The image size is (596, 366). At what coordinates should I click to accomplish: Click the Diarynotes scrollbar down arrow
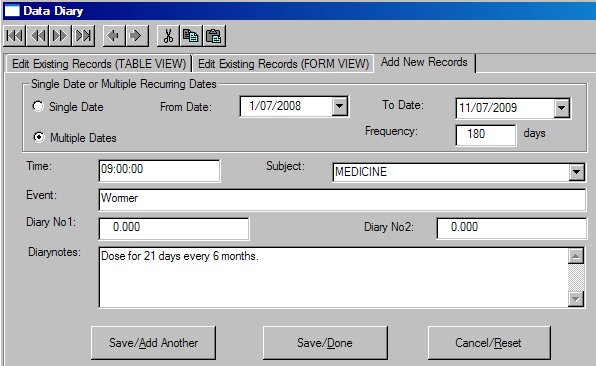[x=576, y=299]
